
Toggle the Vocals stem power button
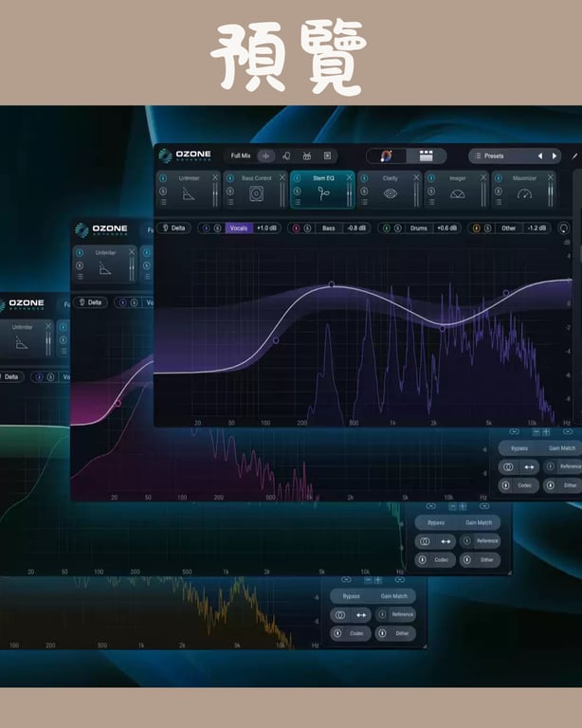click(x=206, y=227)
